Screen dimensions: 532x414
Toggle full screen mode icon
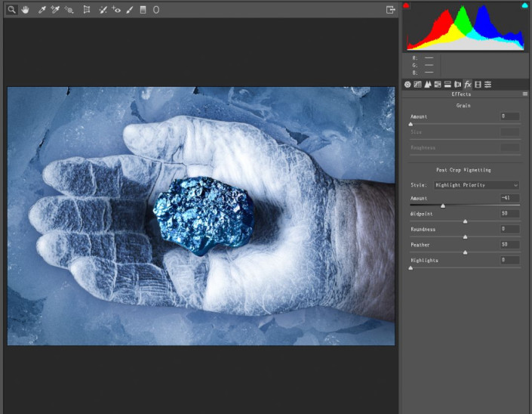tap(391, 10)
